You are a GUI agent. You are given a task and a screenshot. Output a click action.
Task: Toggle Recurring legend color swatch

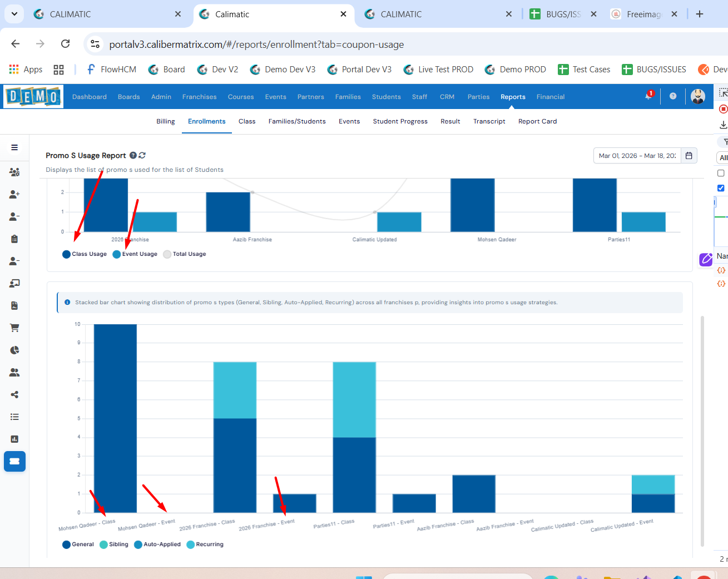191,545
